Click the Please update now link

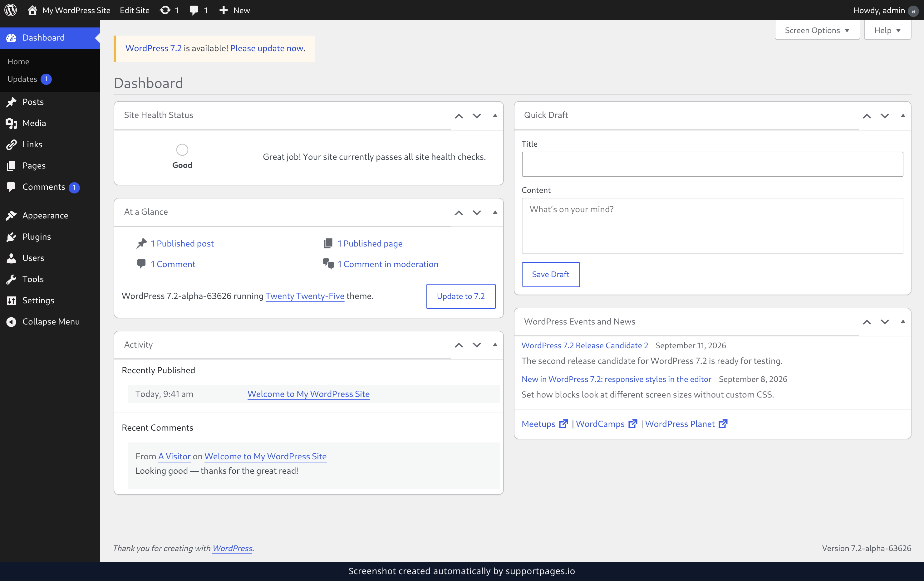[267, 48]
